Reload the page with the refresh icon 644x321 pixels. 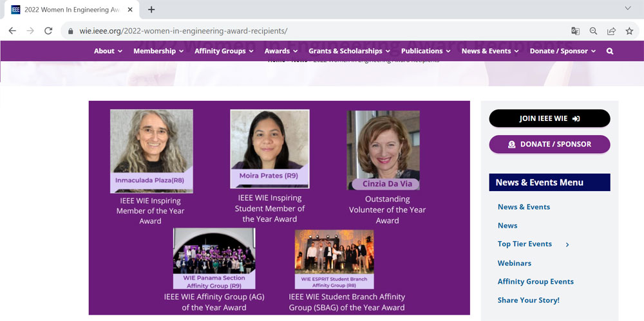[x=48, y=31]
